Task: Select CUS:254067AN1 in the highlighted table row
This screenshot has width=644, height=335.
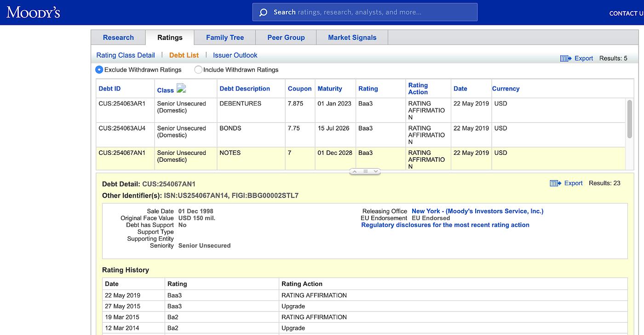Action: pos(122,153)
